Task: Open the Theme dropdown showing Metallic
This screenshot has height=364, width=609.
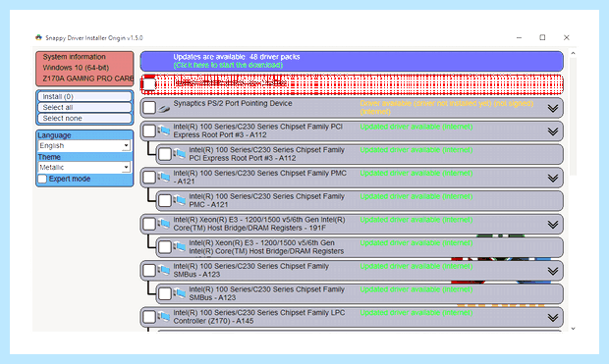Action: 84,168
